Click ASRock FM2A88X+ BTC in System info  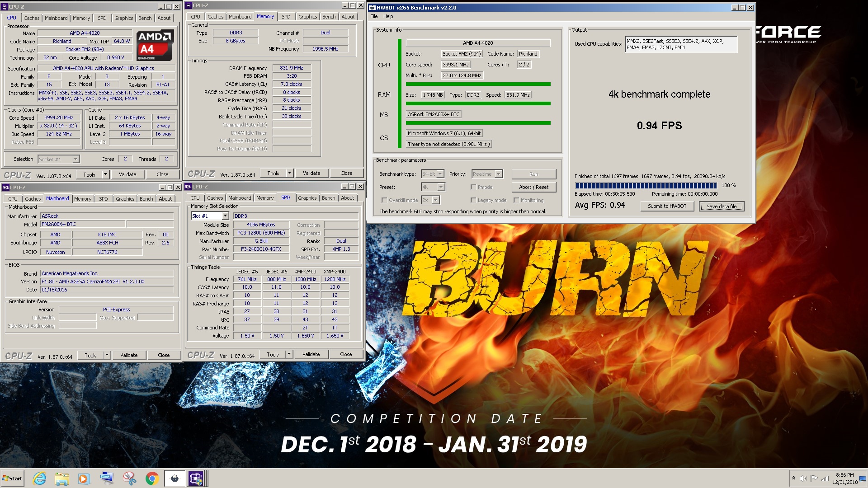434,114
